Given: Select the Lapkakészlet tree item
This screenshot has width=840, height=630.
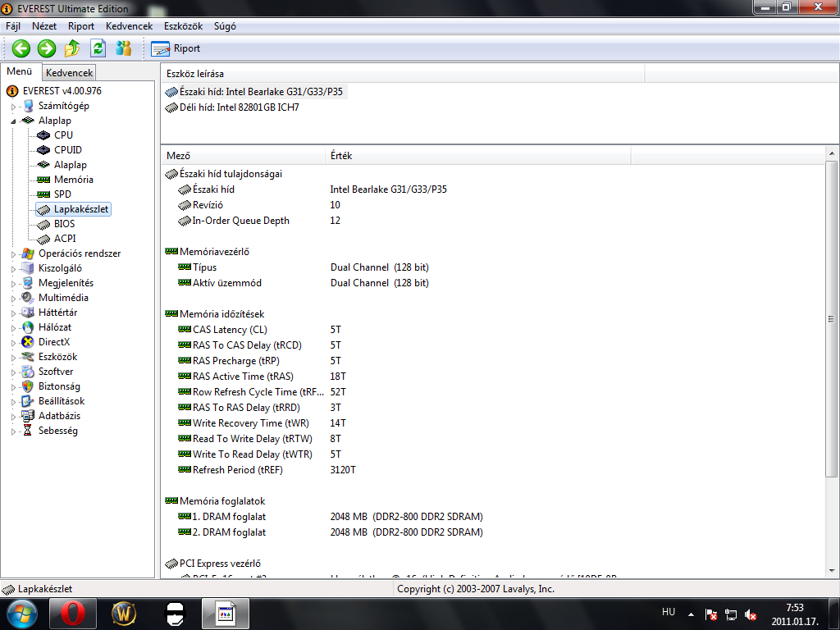Looking at the screenshot, I should (73, 209).
